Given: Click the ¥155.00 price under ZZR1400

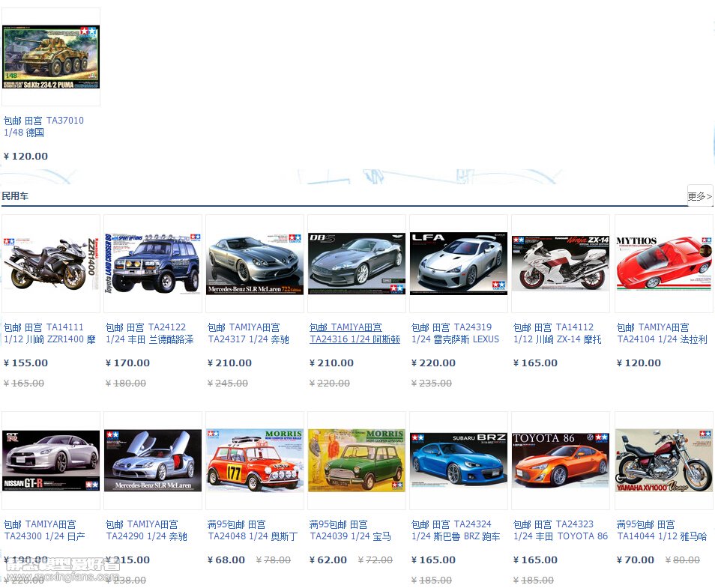Looking at the screenshot, I should (25, 363).
